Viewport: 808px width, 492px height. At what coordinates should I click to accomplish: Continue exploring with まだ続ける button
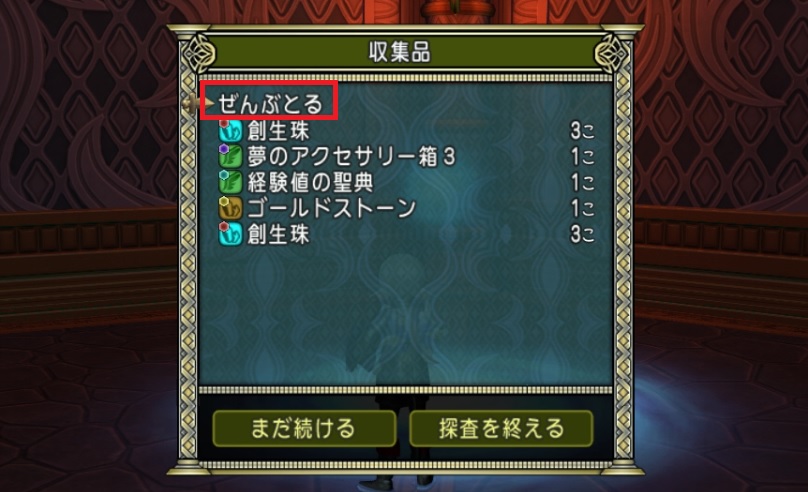coord(304,429)
